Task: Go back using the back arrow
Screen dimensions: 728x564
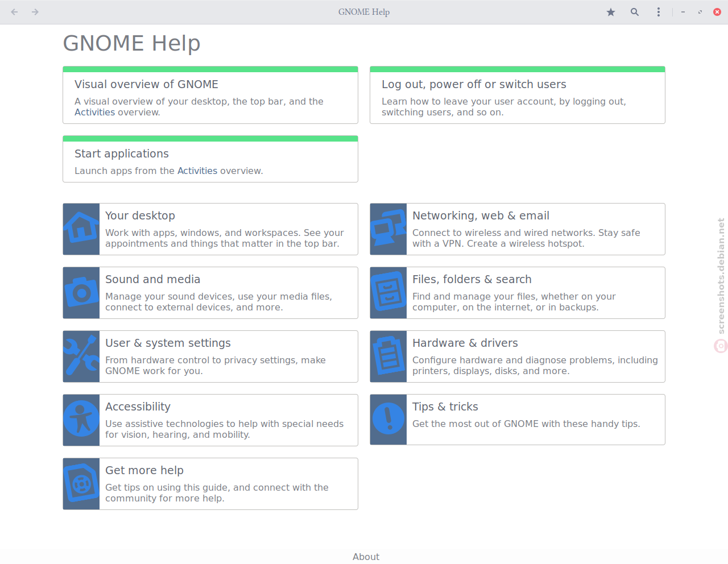Action: point(14,12)
